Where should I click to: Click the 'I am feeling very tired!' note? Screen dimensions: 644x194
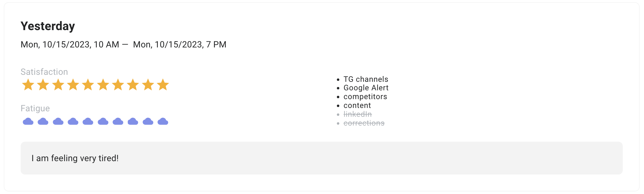(75, 158)
